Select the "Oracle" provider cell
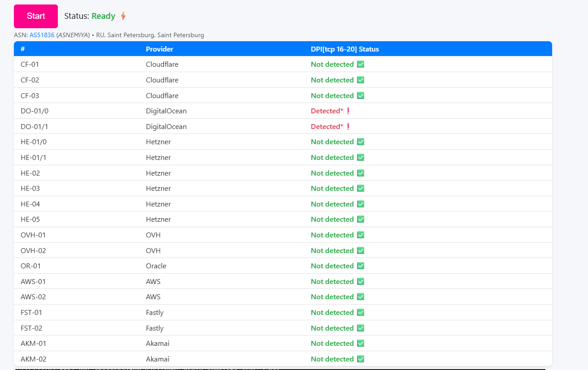This screenshot has height=370, width=588. (156, 266)
